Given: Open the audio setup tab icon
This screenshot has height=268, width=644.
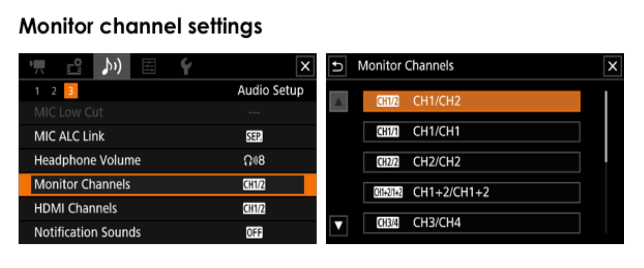Looking at the screenshot, I should (x=112, y=66).
